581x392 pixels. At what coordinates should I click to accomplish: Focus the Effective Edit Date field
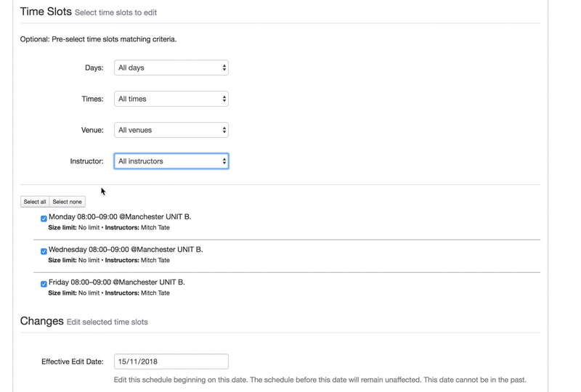click(171, 362)
